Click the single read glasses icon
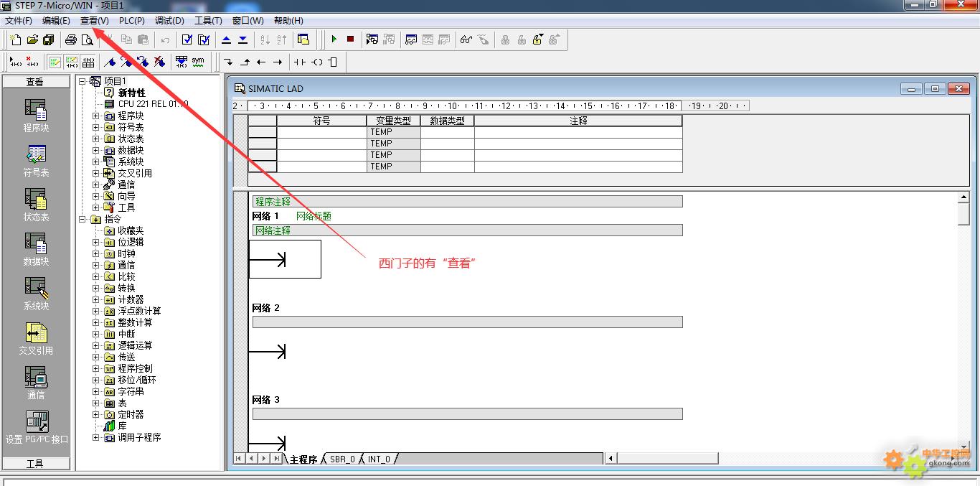Viewport: 980px width, 486px height. 466,39
